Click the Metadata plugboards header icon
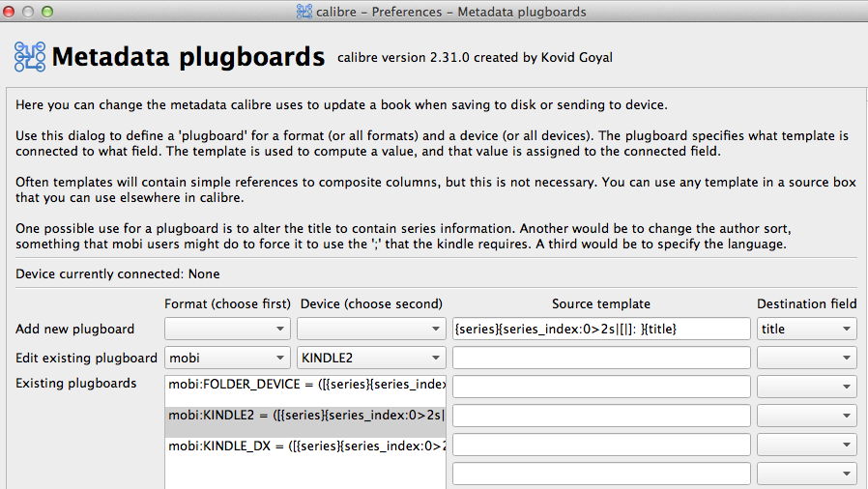Screen dimensions: 868x489 30,57
